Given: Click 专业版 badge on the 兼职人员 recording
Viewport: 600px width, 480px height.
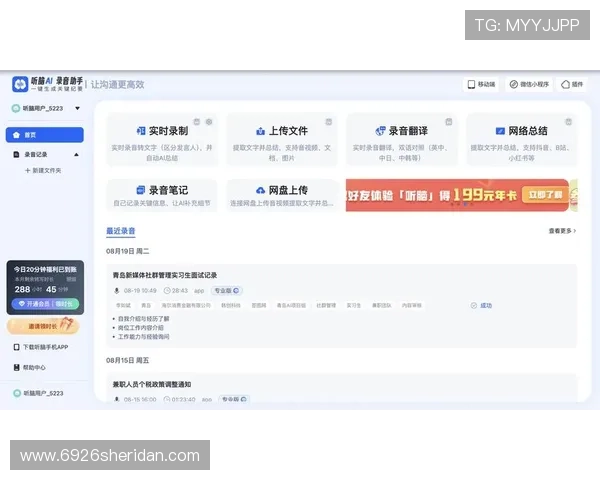Looking at the screenshot, I should coord(234,399).
